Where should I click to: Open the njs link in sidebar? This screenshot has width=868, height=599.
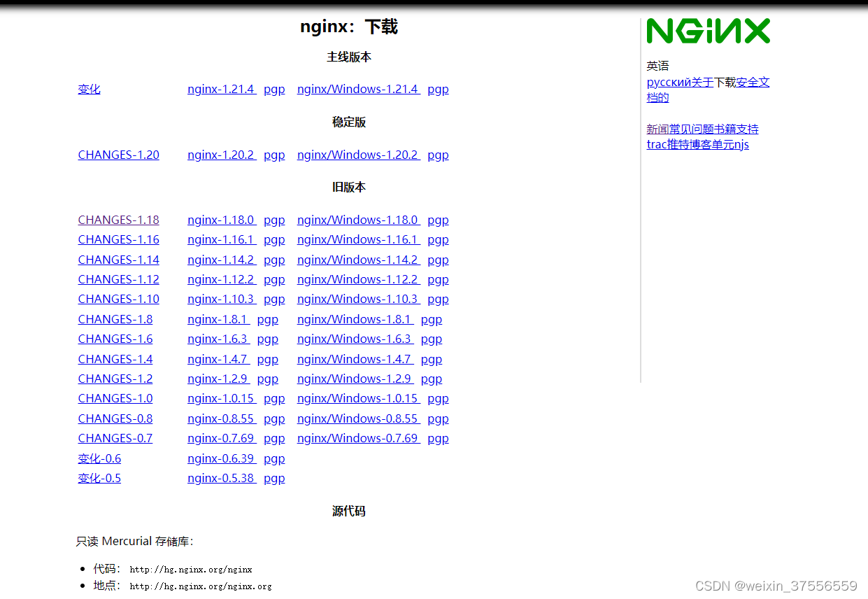tap(741, 144)
